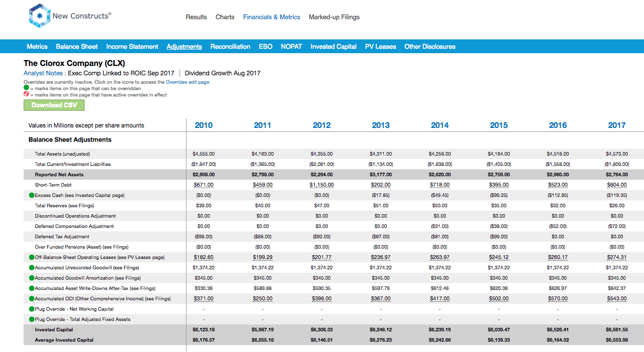
Task: Click the 2014 column header
Action: pos(440,125)
